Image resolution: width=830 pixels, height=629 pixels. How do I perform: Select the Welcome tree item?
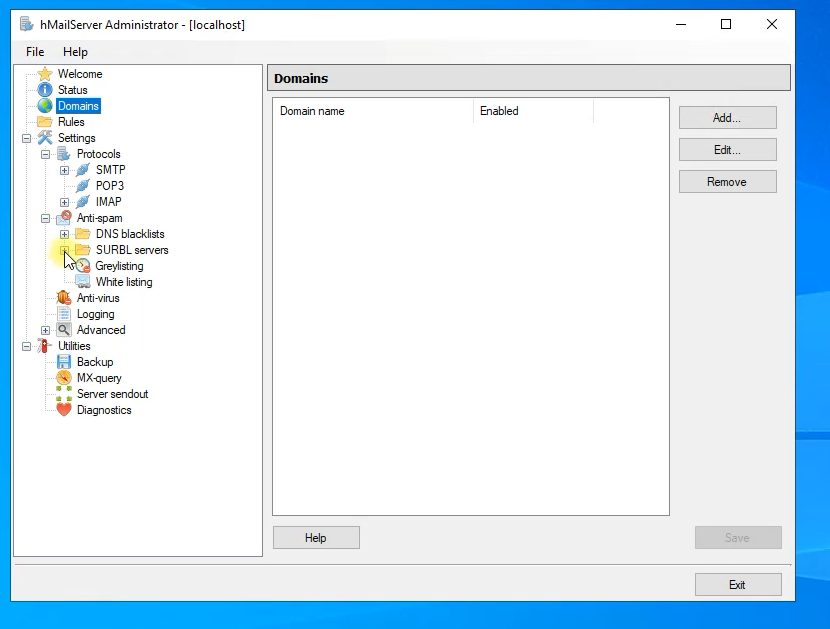[80, 74]
